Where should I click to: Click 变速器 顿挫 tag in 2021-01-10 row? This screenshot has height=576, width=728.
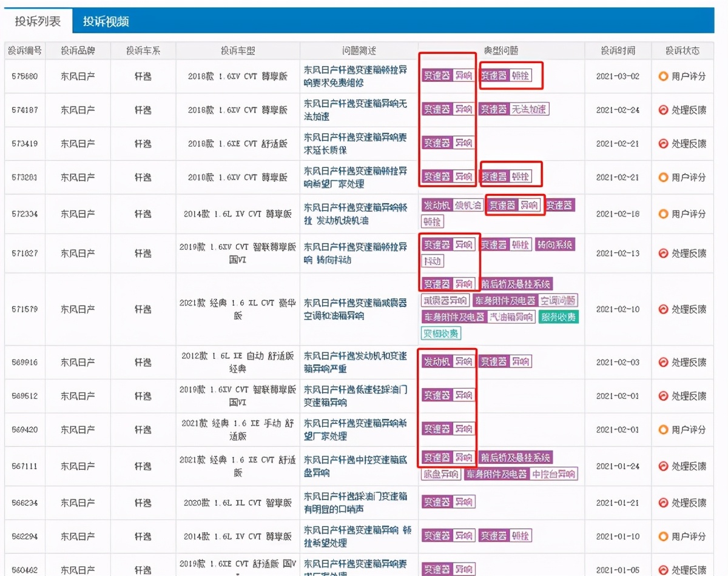click(505, 536)
